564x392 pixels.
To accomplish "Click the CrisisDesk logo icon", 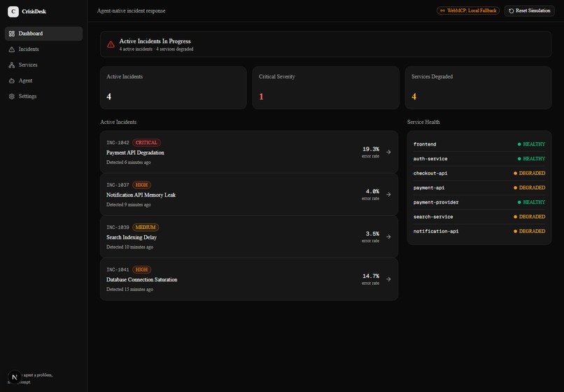I will point(13,11).
